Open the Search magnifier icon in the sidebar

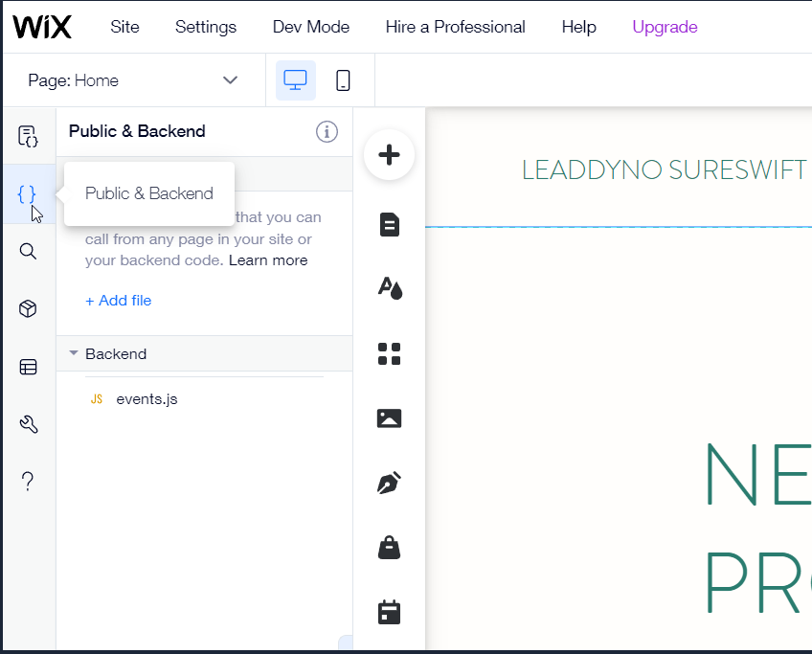[x=28, y=251]
